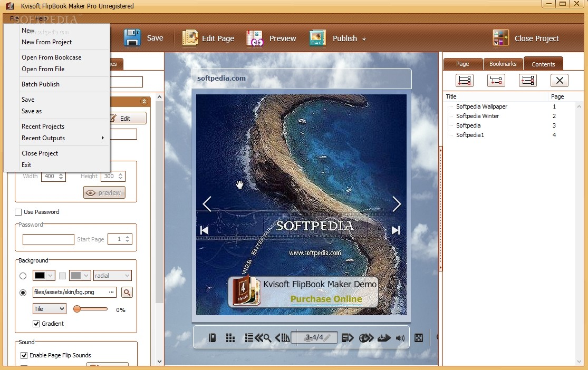Click the Publish toolbar button
The height and width of the screenshot is (370, 588).
(333, 38)
